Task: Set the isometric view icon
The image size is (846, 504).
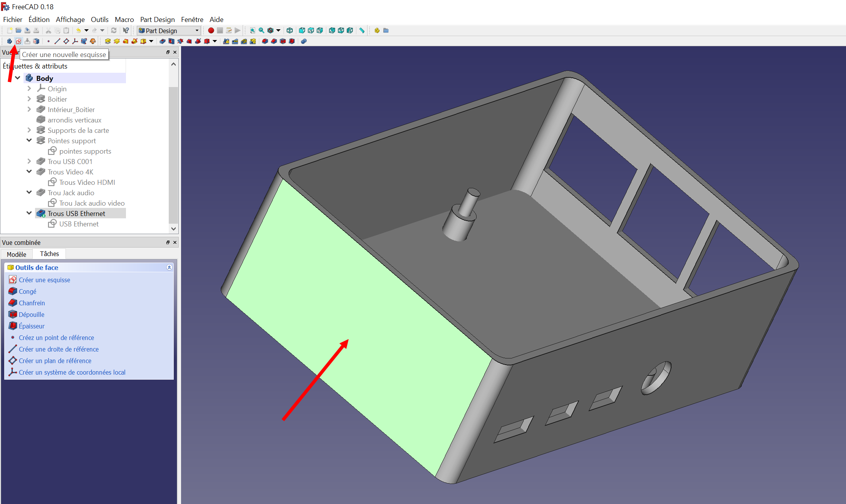Action: pos(290,30)
